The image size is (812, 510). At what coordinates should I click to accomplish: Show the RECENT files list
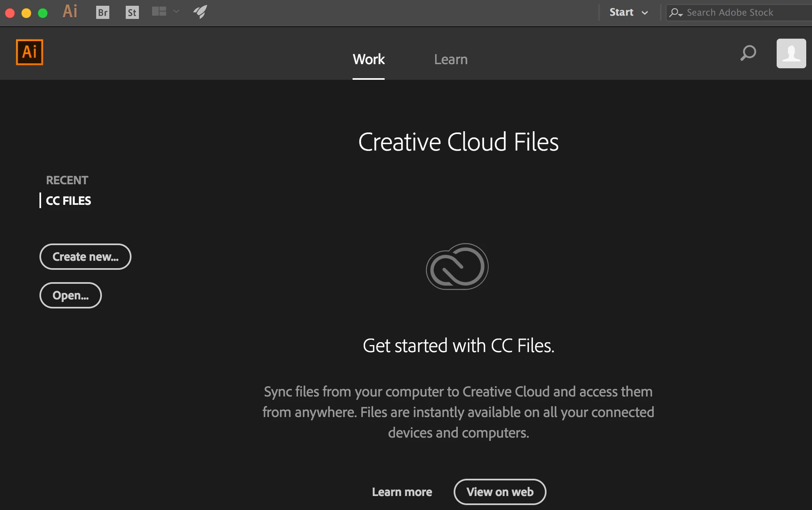(x=67, y=180)
